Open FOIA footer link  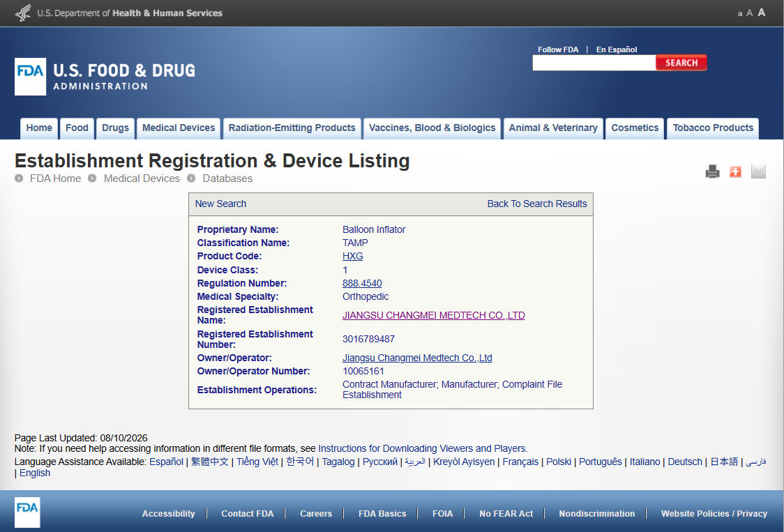click(442, 513)
